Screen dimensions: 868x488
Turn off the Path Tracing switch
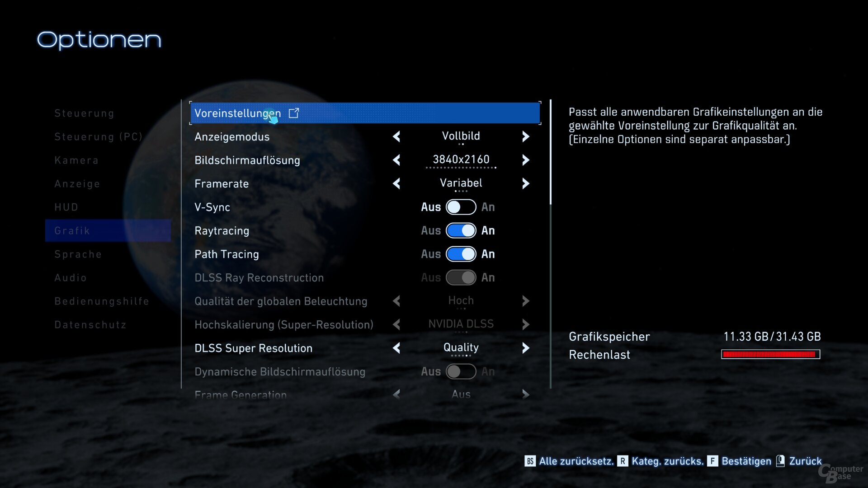click(x=461, y=254)
